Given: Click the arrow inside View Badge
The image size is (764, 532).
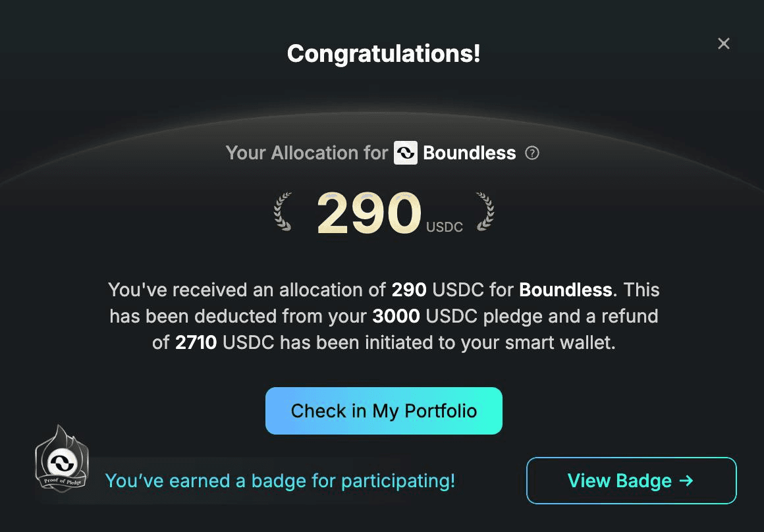Looking at the screenshot, I should coord(686,481).
